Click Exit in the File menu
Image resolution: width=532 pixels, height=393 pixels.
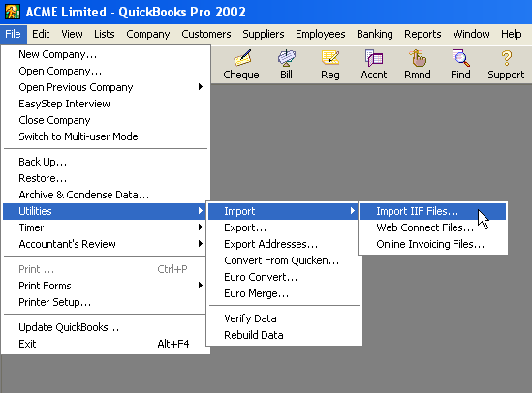click(105, 344)
